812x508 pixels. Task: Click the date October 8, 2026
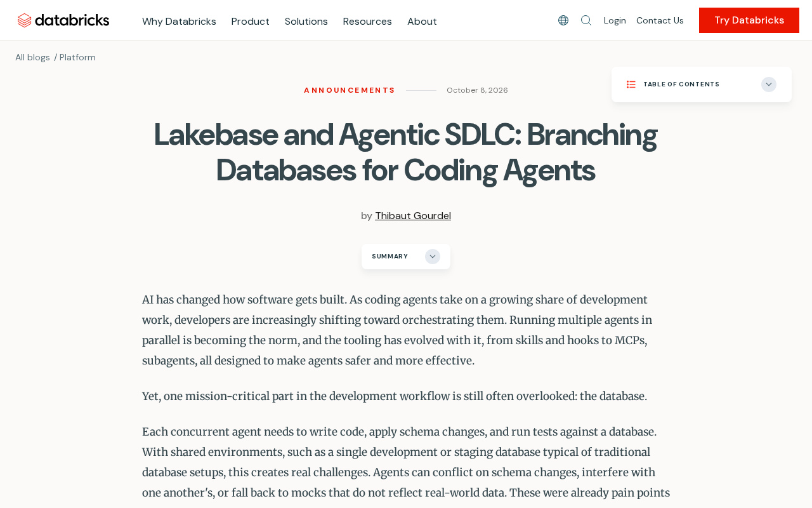point(477,90)
